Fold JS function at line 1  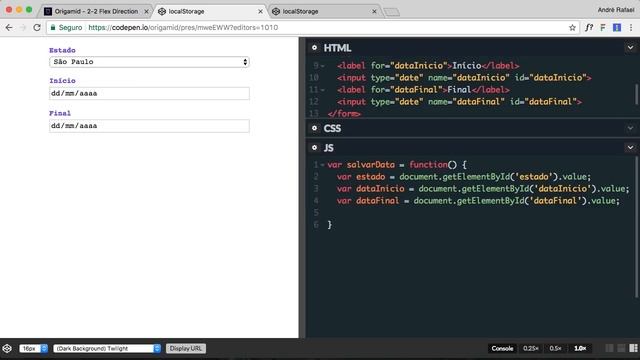pos(322,165)
